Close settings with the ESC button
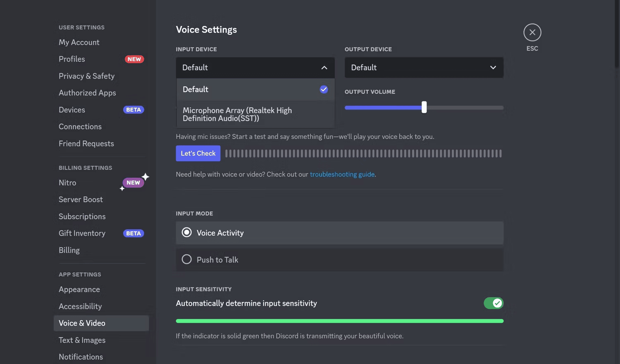This screenshot has width=620, height=364. 532,32
